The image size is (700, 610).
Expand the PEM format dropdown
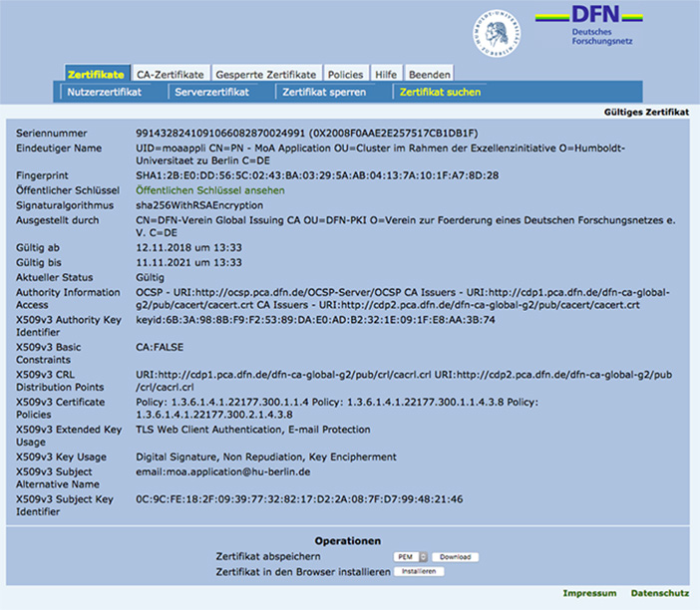410,556
